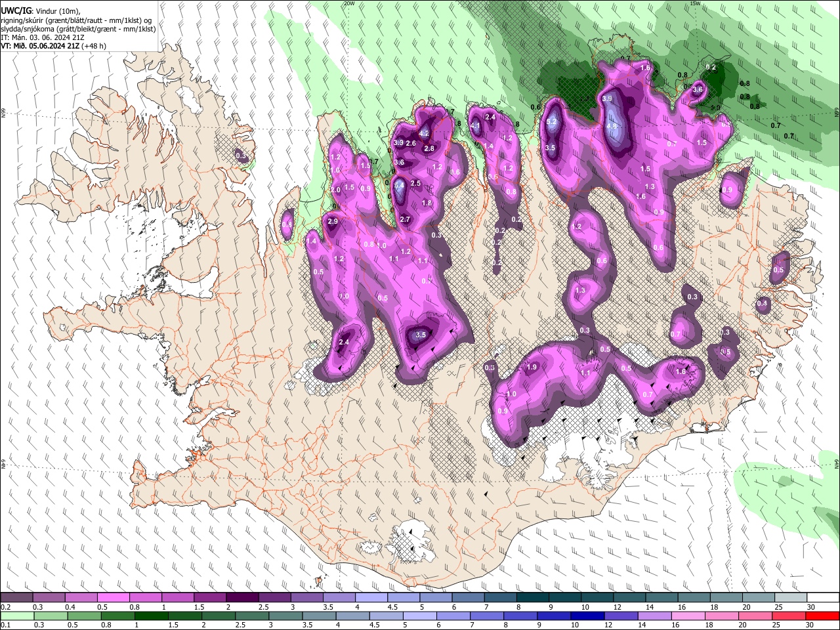840x630 pixels.
Task: Click the light lavender swatch above '4' in snow scale
Action: coord(371,597)
